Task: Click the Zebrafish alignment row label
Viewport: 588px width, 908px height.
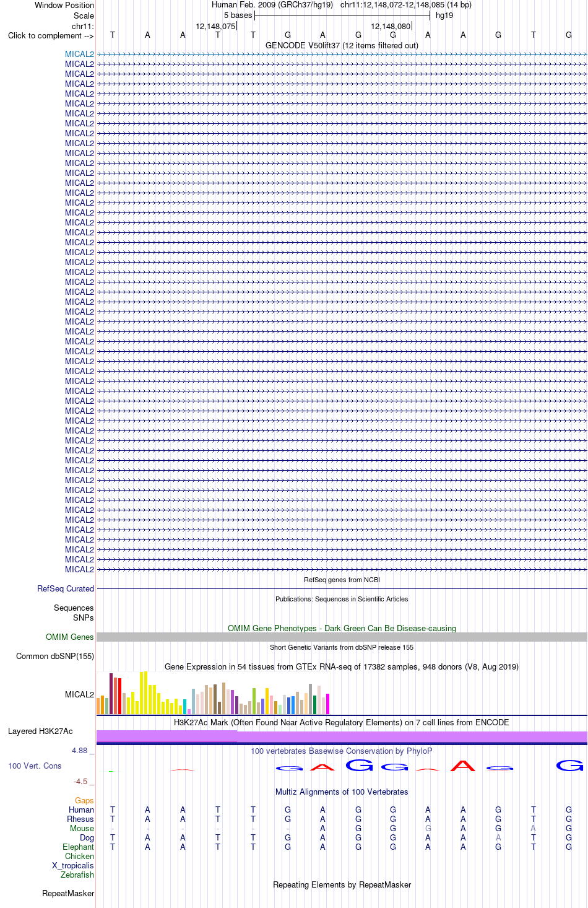Action: point(77,875)
